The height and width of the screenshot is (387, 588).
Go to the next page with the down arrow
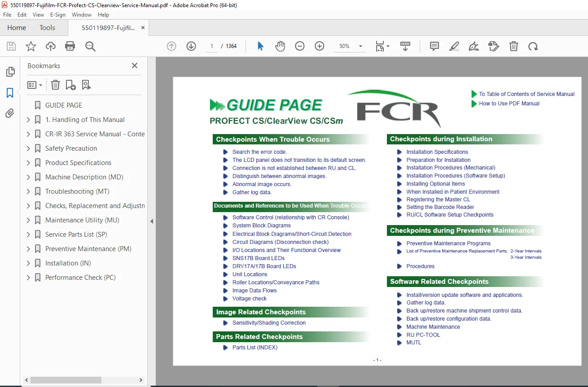click(x=191, y=46)
